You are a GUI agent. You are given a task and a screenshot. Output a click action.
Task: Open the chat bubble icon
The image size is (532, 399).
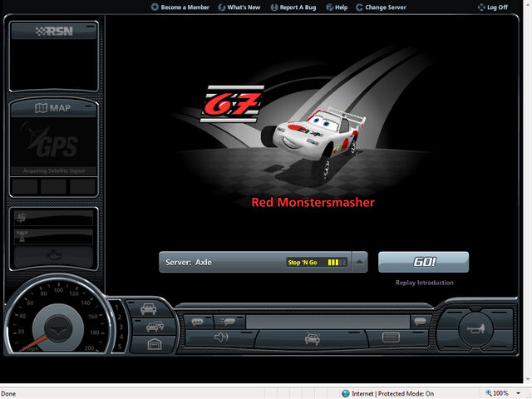[198, 322]
